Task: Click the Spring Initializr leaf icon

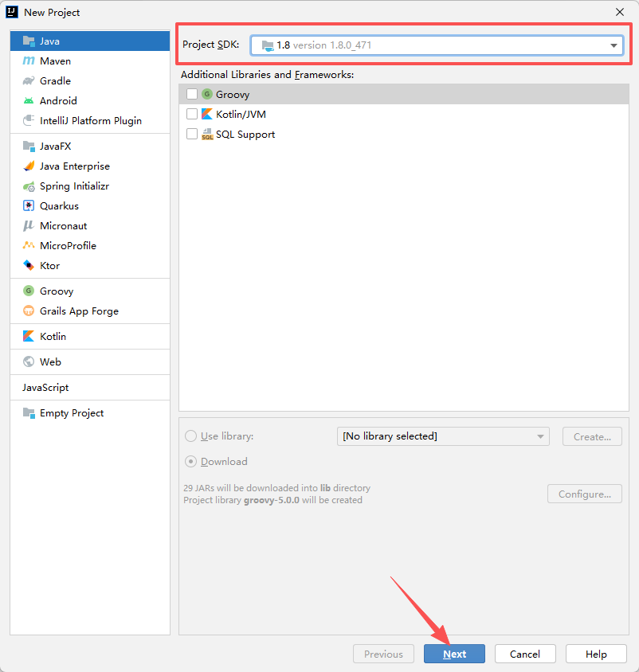Action: pos(29,186)
